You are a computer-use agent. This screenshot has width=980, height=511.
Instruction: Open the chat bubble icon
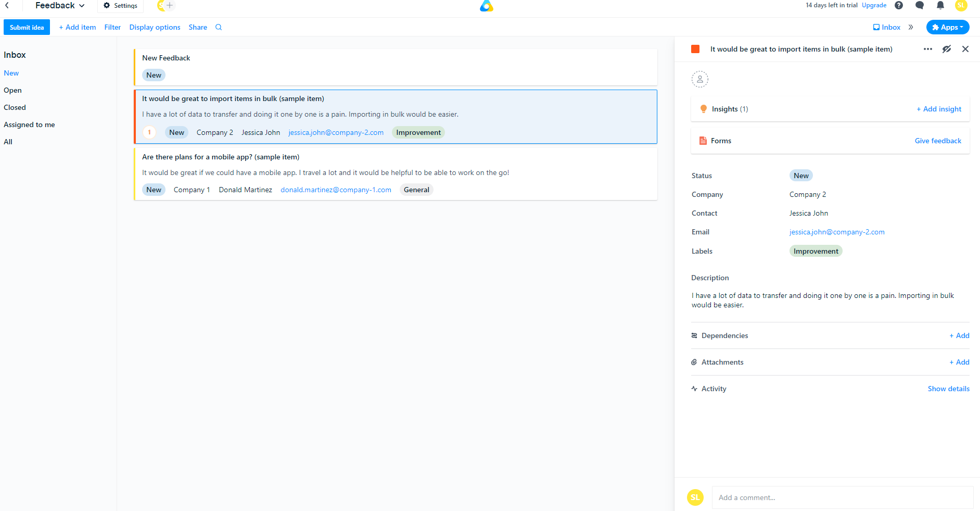(920, 5)
